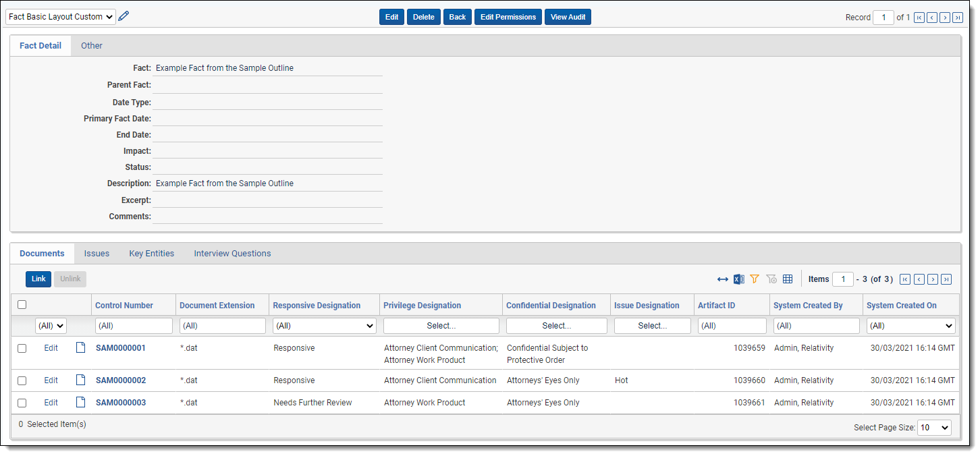Switch to the Key Entities tab
The image size is (980, 456).
[151, 254]
